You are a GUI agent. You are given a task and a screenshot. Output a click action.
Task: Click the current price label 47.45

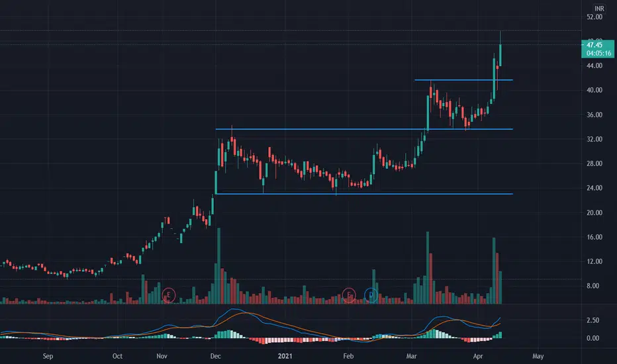594,45
